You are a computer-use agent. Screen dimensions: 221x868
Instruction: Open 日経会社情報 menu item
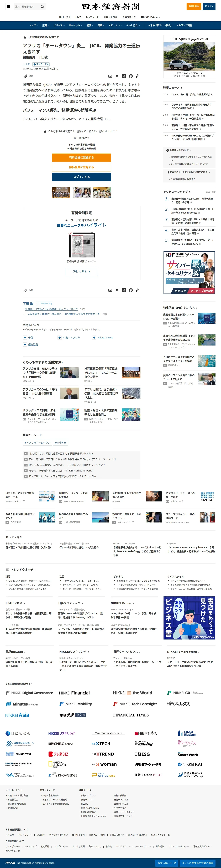(x=111, y=17)
